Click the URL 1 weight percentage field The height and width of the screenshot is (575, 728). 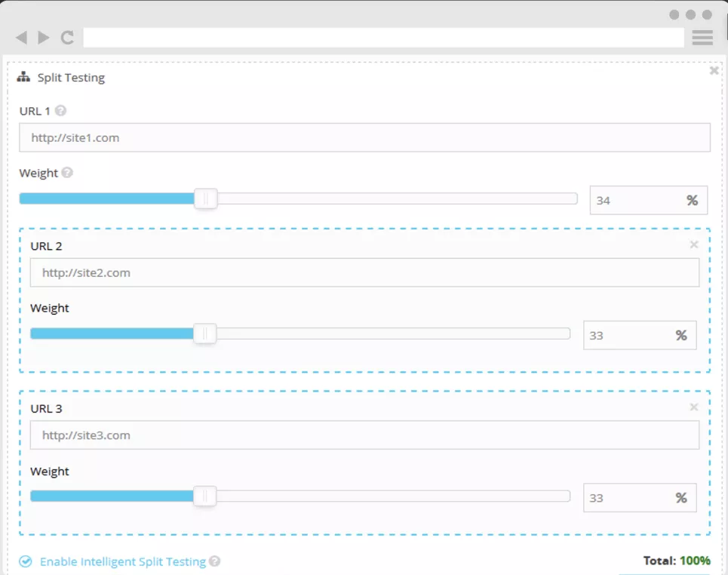point(635,201)
